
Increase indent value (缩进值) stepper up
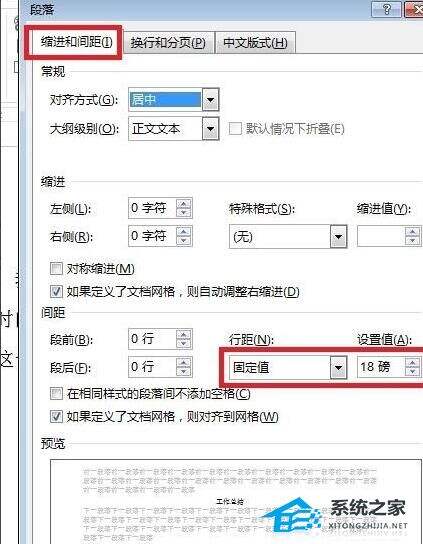(412, 232)
